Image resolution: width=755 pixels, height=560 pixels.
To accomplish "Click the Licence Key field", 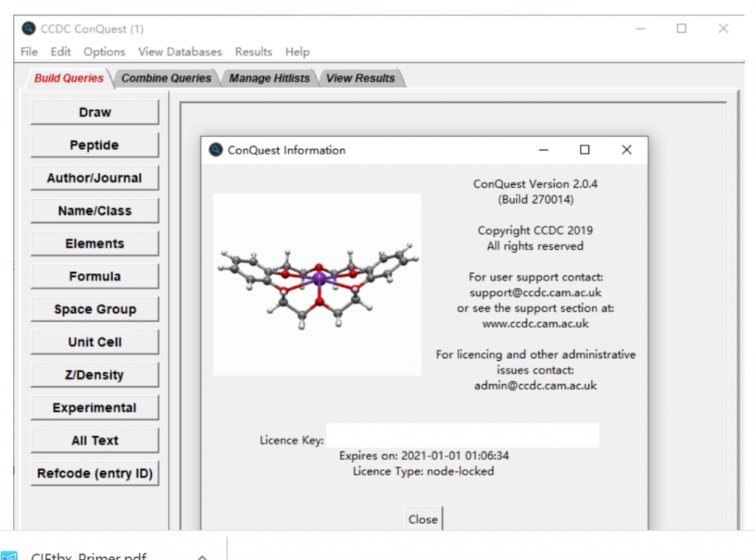I will pyautogui.click(x=463, y=435).
